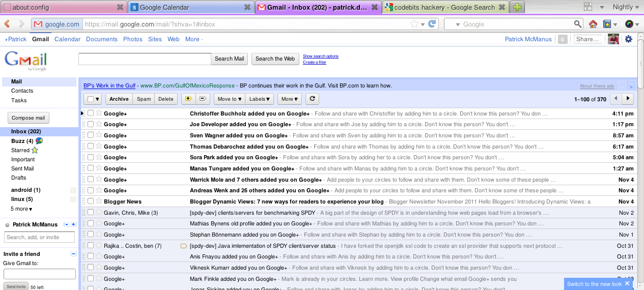Click the chat 'Search, add, or invite' field

click(x=40, y=237)
